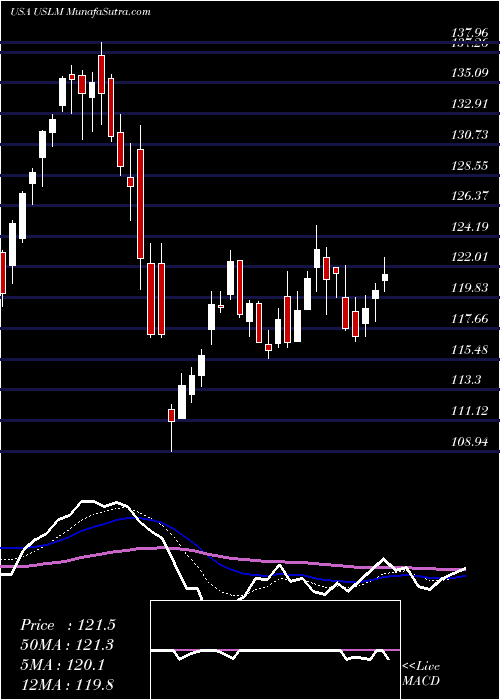
Task: Click the '5MA : 120.1' readout
Action: pos(62,666)
